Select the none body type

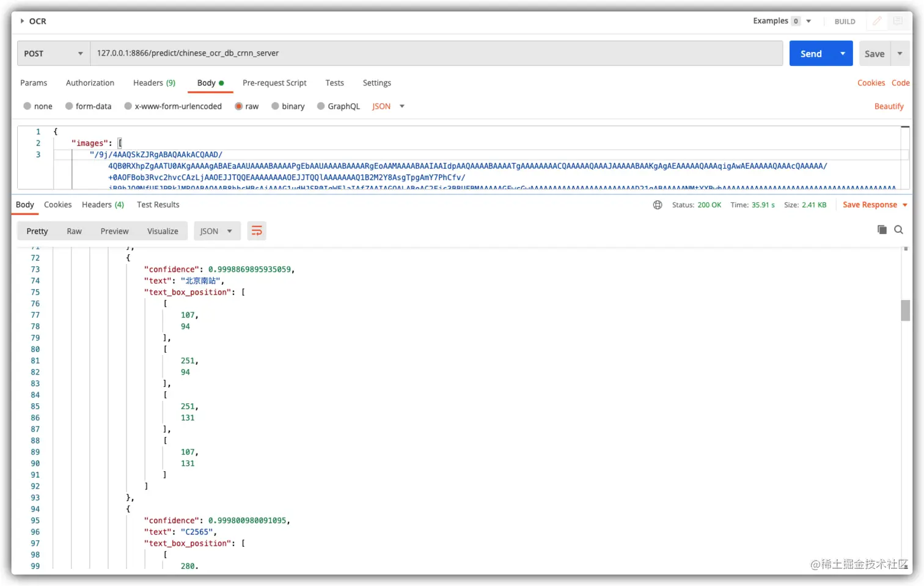38,106
